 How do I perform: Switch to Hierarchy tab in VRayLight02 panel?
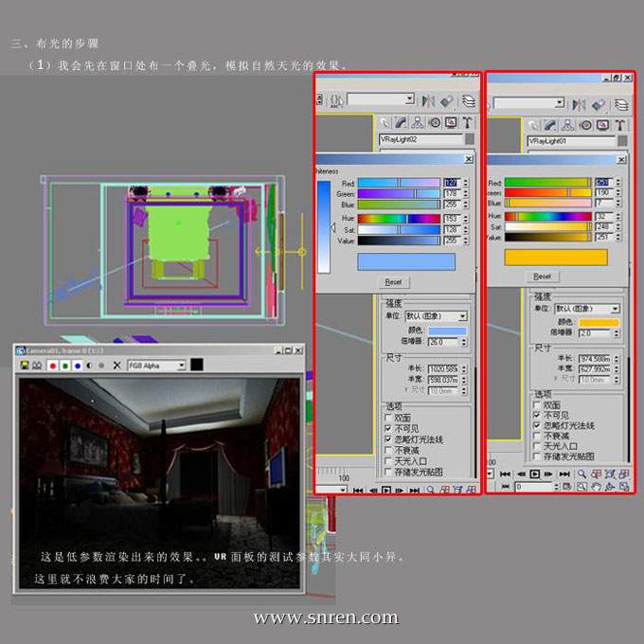(x=418, y=122)
